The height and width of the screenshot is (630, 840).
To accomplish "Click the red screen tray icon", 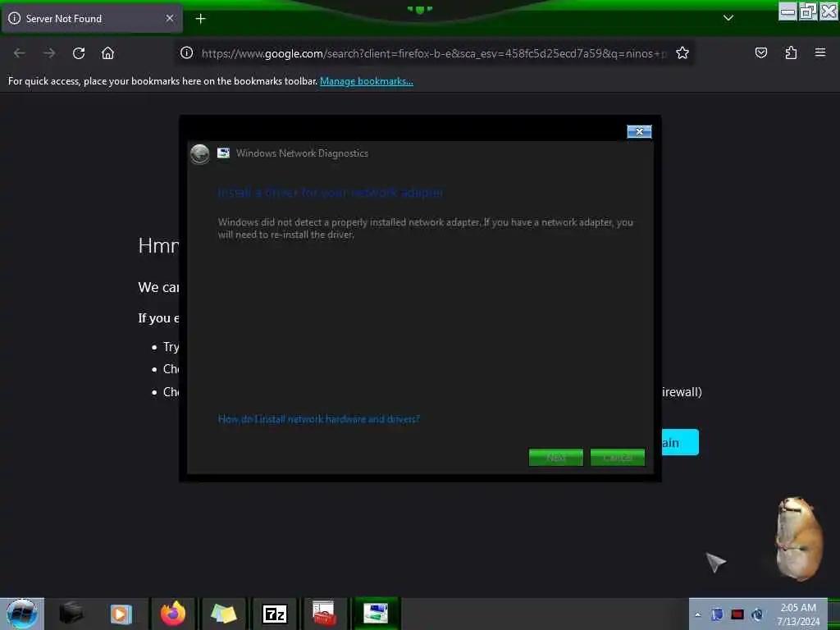I will 737,614.
